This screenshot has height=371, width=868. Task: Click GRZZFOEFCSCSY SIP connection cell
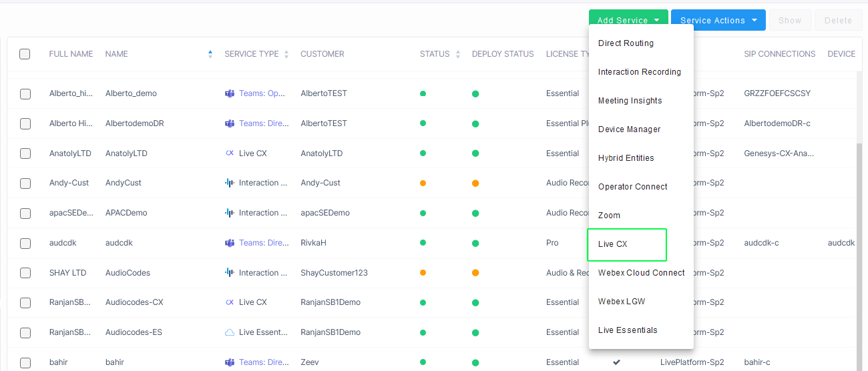point(777,93)
